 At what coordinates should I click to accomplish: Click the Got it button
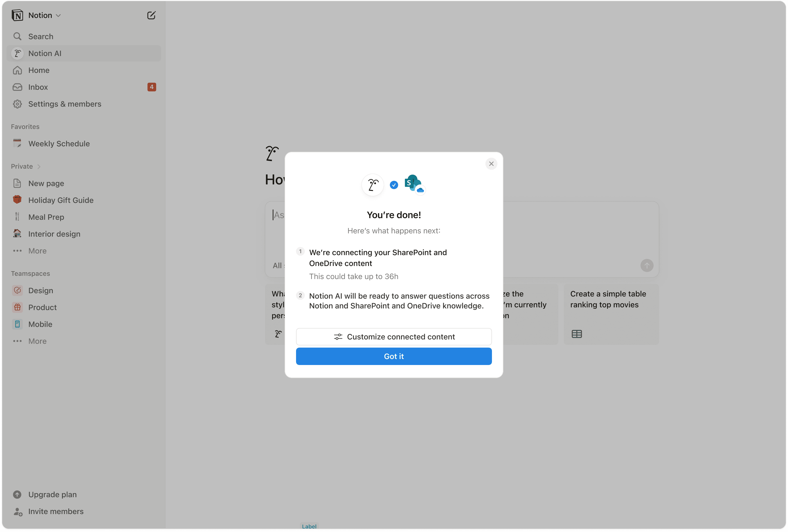click(393, 356)
